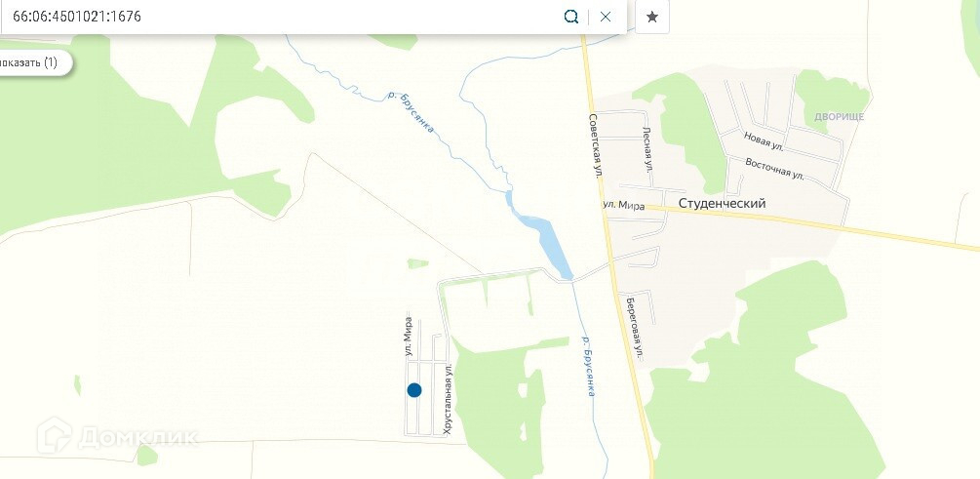Click the Лесная ул. street label
The height and width of the screenshot is (479, 980).
click(648, 149)
